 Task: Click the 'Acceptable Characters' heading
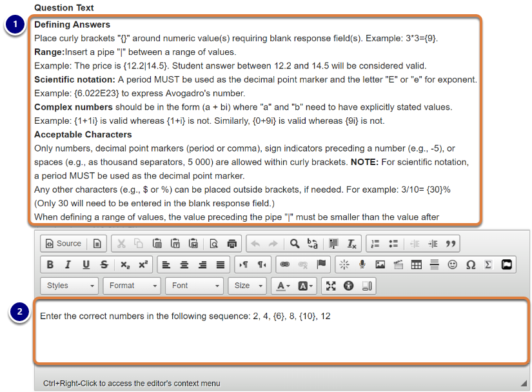(x=83, y=134)
